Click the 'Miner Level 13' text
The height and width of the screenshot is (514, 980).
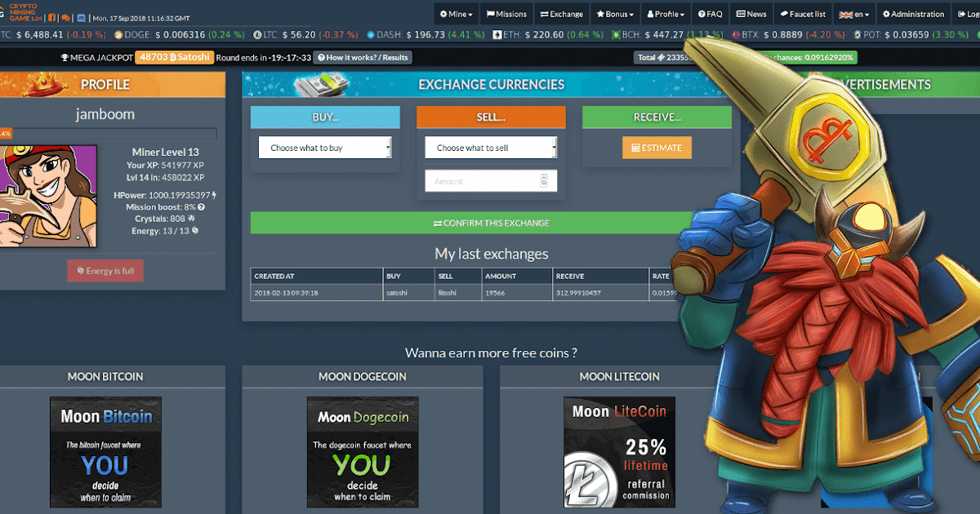pyautogui.click(x=166, y=153)
